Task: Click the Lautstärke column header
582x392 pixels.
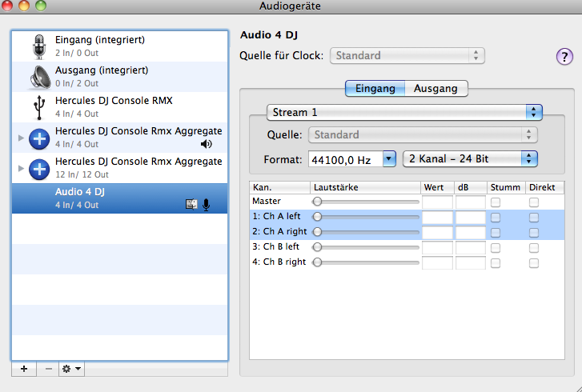Action: pos(365,187)
